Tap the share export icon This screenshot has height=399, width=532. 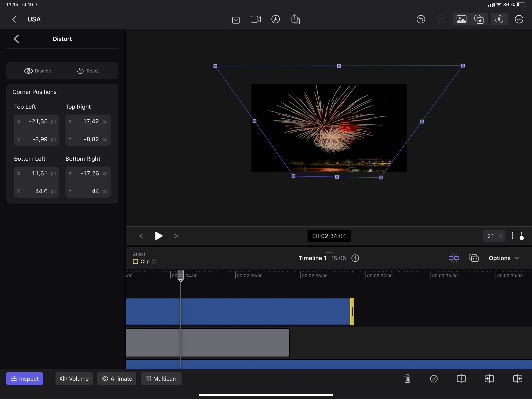coord(295,19)
